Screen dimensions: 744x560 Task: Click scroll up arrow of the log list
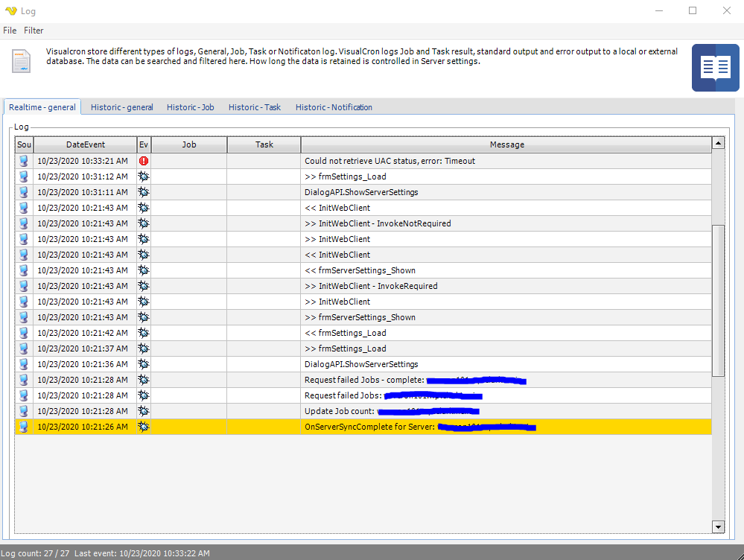point(718,144)
